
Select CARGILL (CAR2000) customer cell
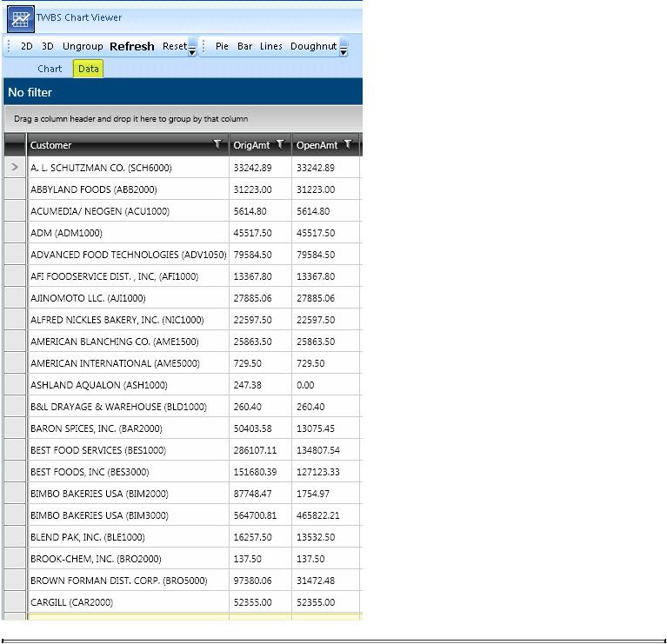click(x=128, y=602)
